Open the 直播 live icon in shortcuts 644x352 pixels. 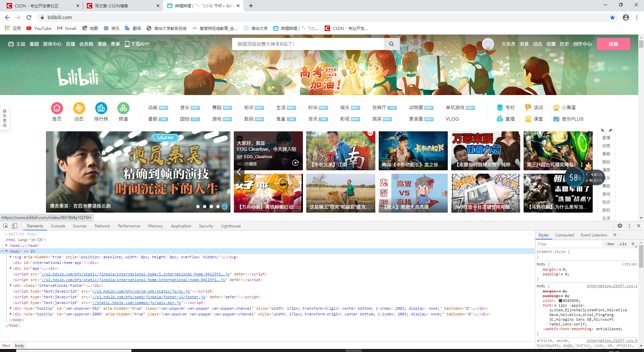click(500, 119)
